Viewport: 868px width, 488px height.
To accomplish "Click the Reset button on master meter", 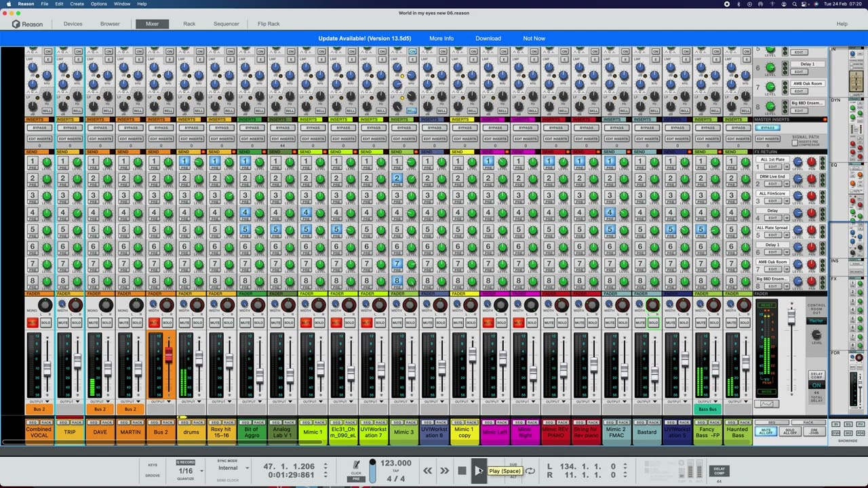I will click(x=767, y=305).
